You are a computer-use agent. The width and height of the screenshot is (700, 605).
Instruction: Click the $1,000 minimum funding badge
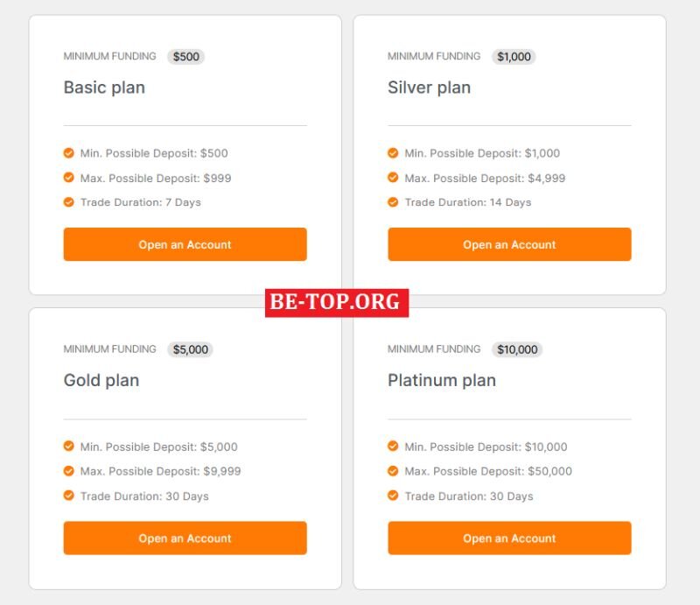pos(514,57)
